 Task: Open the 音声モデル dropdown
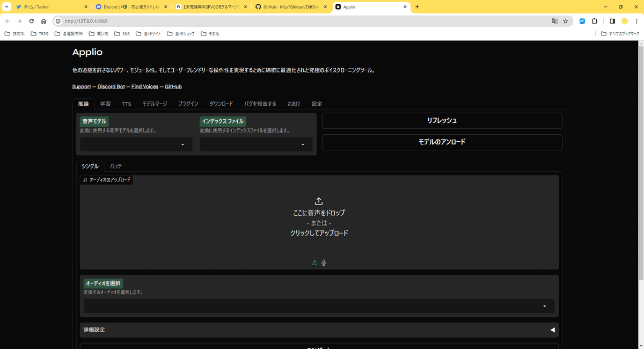(x=136, y=144)
